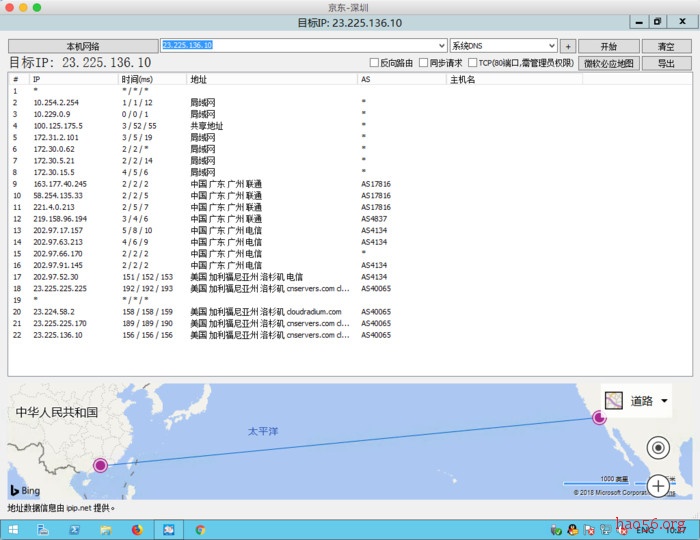Sort by the IP column header
The image size is (700, 540).
74,79
